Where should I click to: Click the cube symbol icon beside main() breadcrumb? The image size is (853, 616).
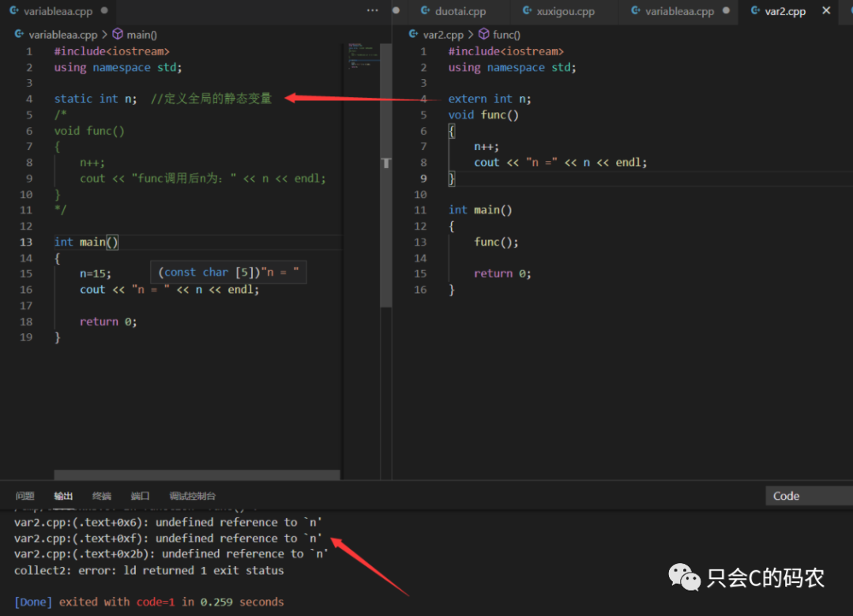point(118,34)
